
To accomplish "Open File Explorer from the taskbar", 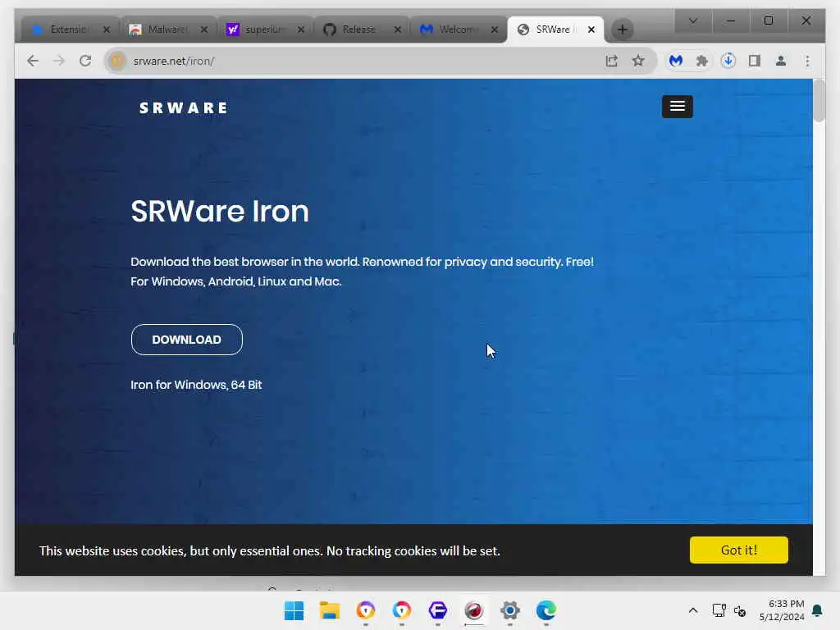I will [x=330, y=610].
